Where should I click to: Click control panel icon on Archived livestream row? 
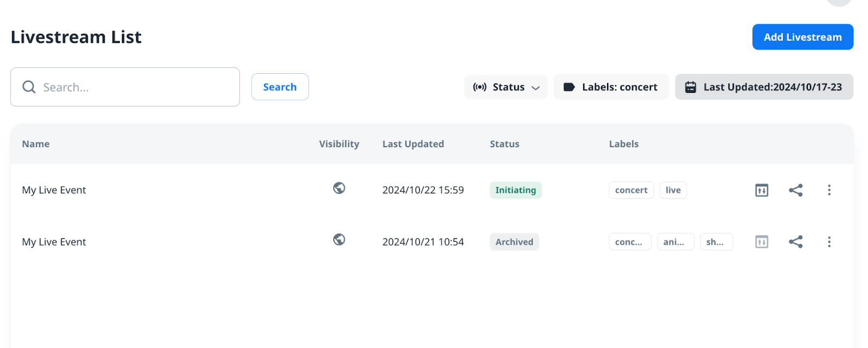pyautogui.click(x=762, y=242)
